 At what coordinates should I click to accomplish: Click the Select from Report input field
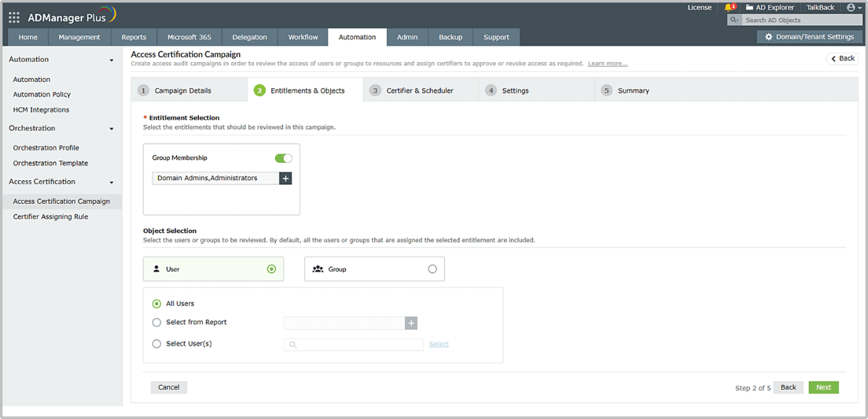coord(344,323)
